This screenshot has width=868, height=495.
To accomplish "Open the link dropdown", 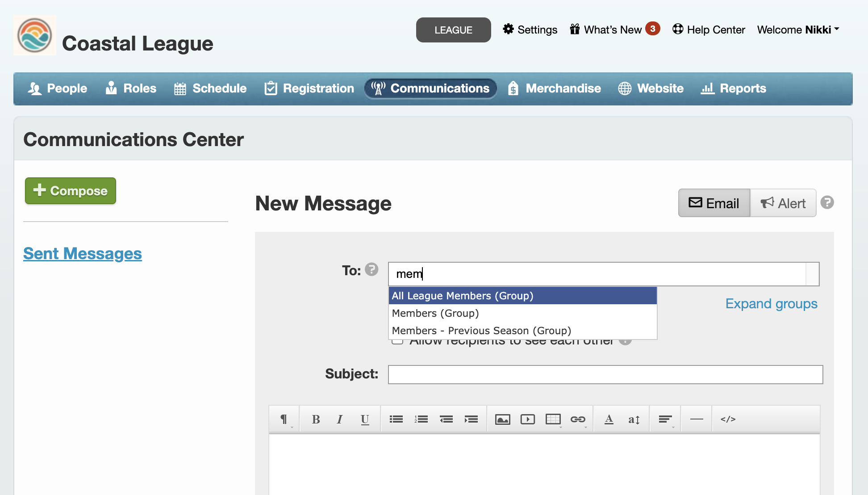I will 578,419.
